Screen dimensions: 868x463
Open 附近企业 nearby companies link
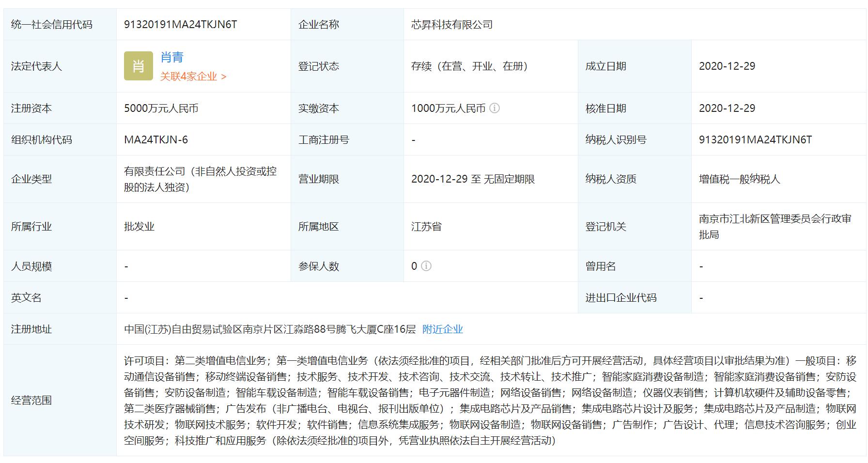pyautogui.click(x=443, y=329)
